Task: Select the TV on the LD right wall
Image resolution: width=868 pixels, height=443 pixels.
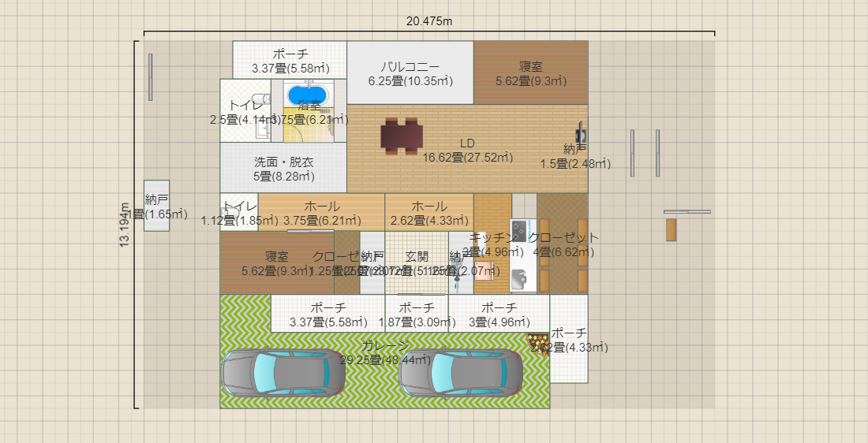Action: [x=580, y=131]
